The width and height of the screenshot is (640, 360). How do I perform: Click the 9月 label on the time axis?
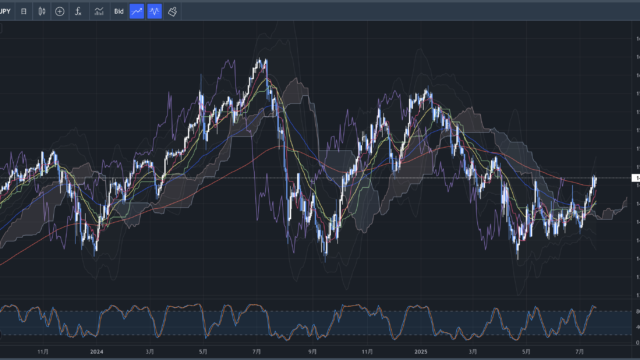(x=312, y=351)
